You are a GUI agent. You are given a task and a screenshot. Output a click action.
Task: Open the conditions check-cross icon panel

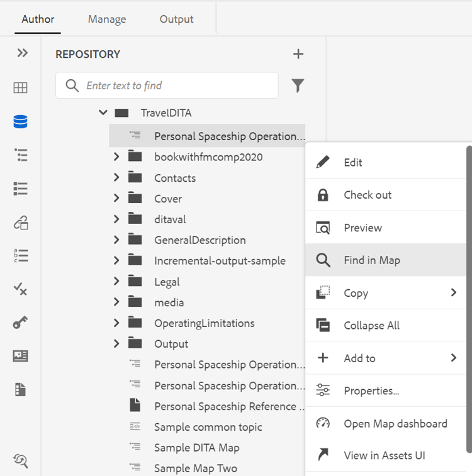(20, 289)
